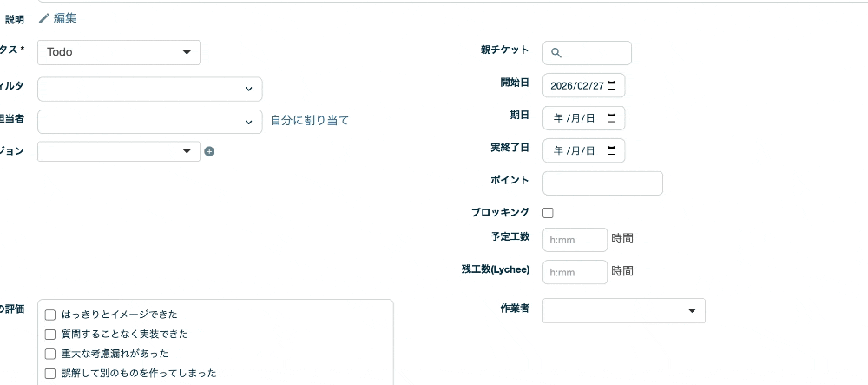Open the calendar picker for 開始日
The image size is (868, 385).
[612, 85]
